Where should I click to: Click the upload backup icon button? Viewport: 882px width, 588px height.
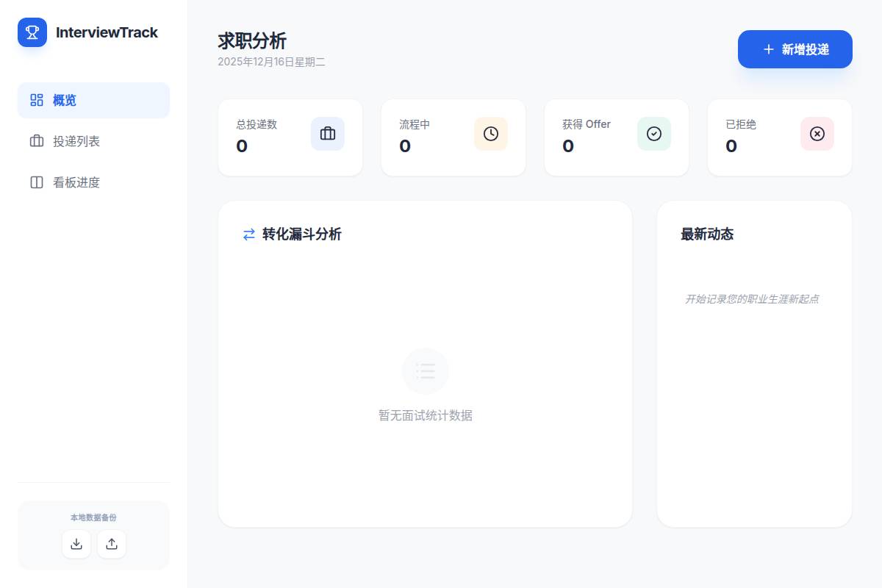(112, 544)
